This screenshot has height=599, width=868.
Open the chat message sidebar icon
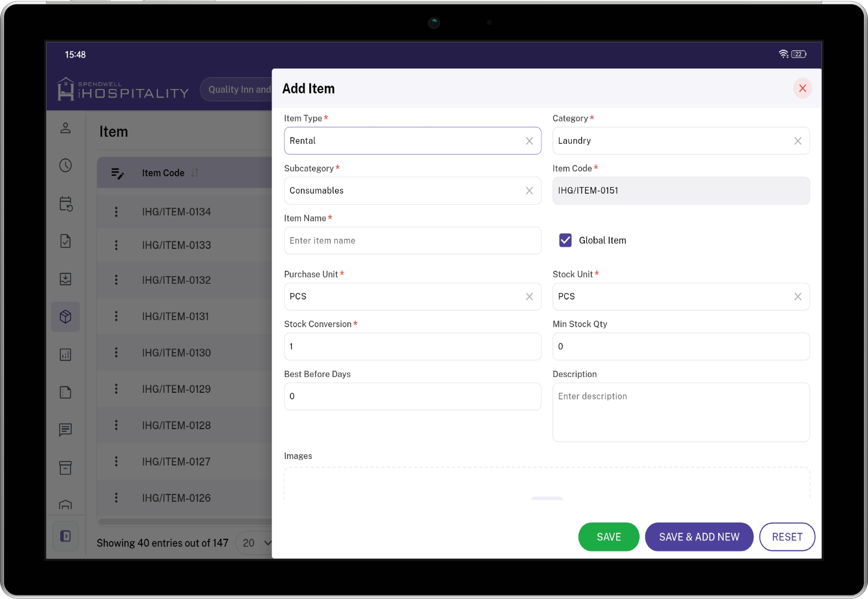tap(66, 430)
